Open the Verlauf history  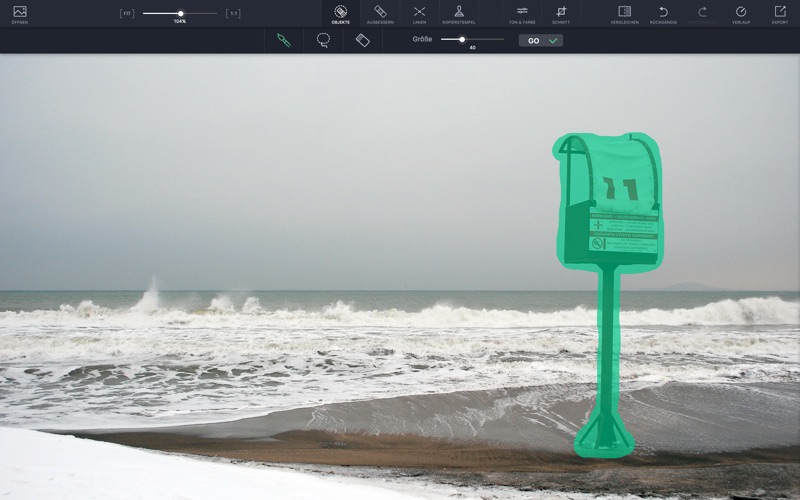click(741, 14)
